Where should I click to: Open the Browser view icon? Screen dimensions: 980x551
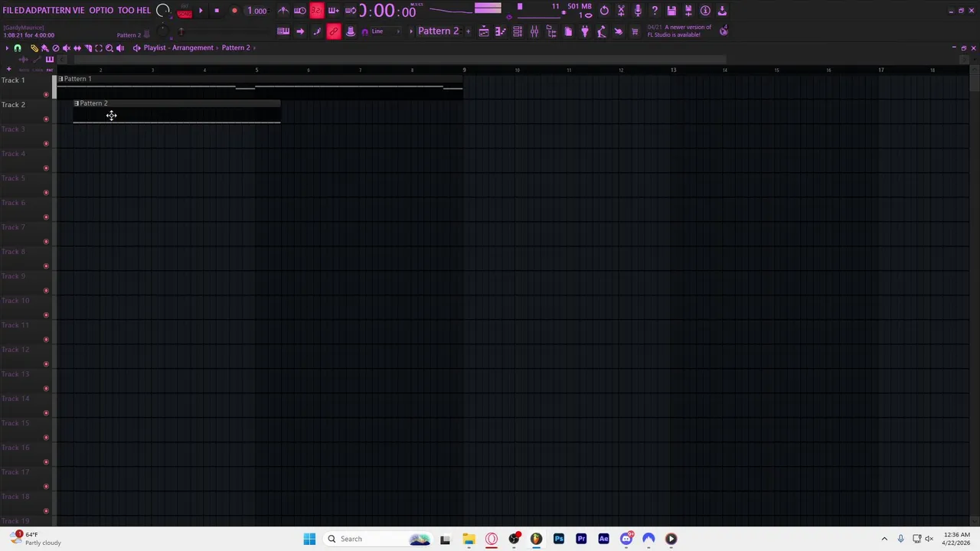tap(551, 31)
